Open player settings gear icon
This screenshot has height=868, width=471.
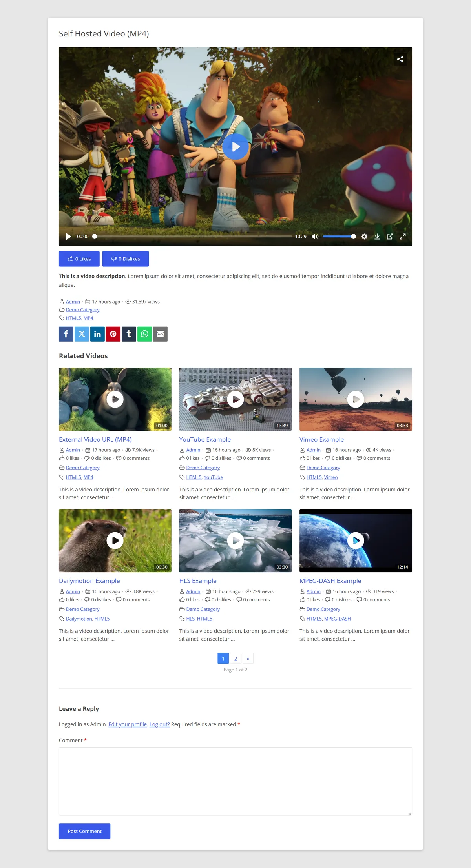[x=364, y=237]
